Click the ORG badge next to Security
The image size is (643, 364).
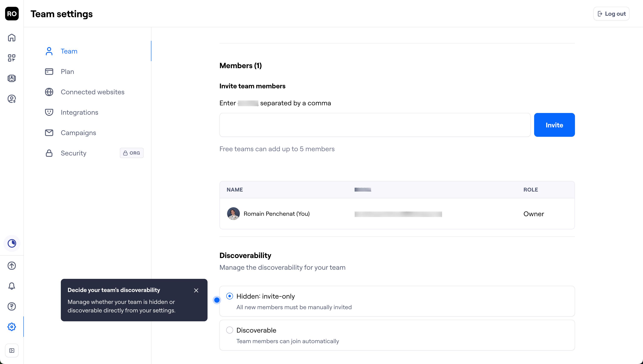point(132,153)
